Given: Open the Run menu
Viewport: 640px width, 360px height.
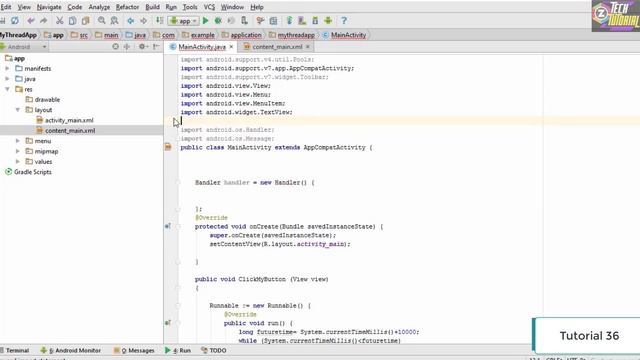Looking at the screenshot, I should [171, 7].
